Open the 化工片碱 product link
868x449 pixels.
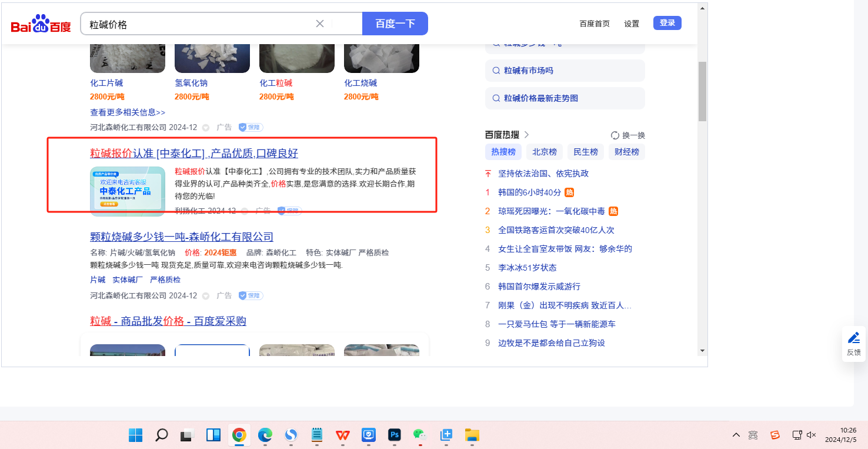[x=106, y=83]
